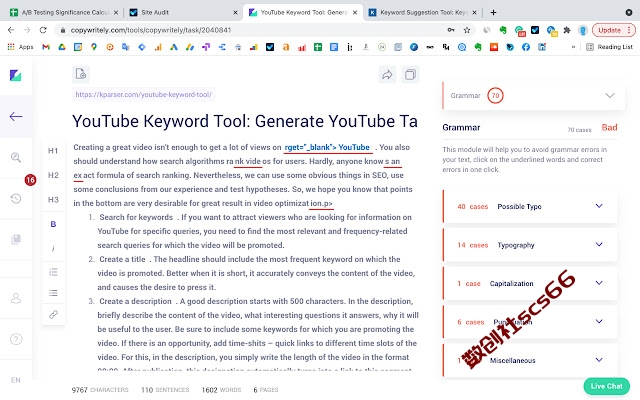Insert link using chain icon
Viewport: 640px width, 400px height.
tap(53, 314)
